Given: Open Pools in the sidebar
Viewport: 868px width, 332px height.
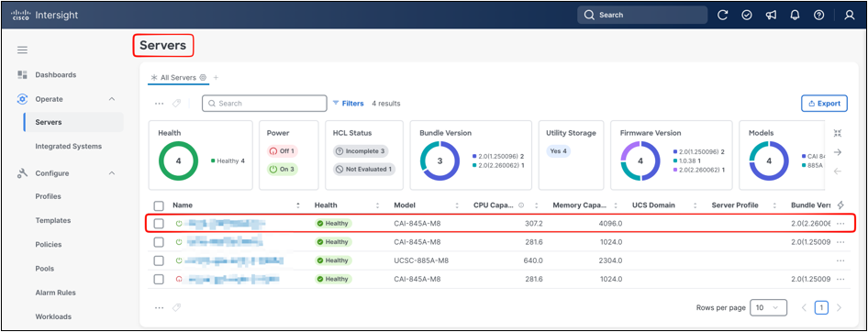Looking at the screenshot, I should [45, 269].
